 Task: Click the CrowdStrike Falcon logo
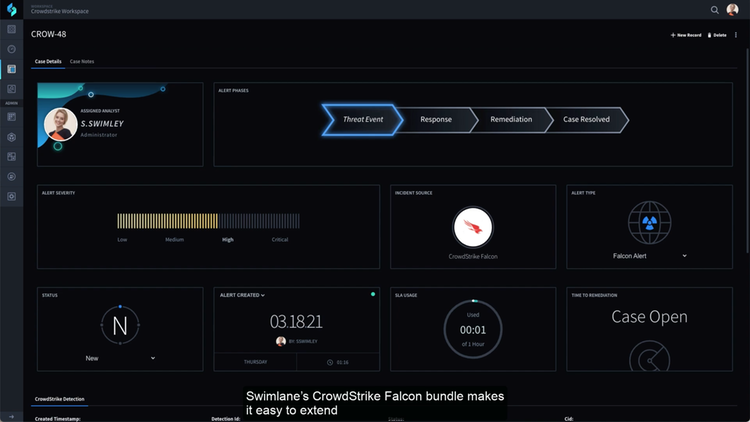(473, 227)
